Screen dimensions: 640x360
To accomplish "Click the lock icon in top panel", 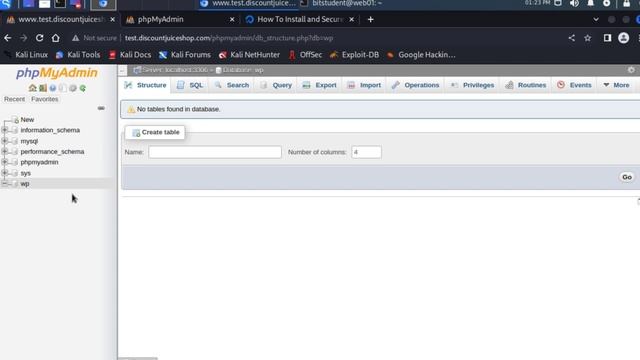I will (x=627, y=3).
